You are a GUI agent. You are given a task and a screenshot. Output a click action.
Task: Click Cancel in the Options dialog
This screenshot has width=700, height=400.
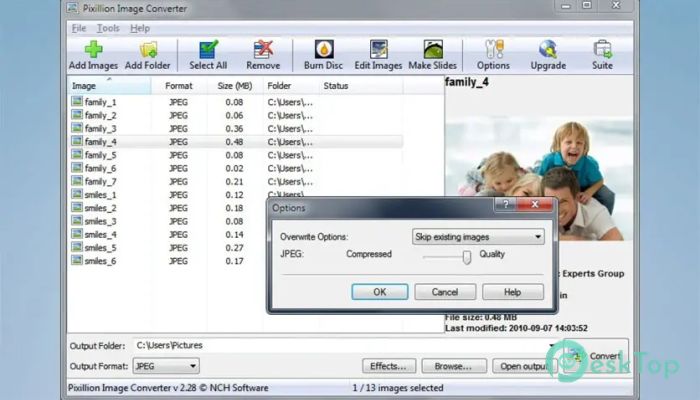coord(445,292)
